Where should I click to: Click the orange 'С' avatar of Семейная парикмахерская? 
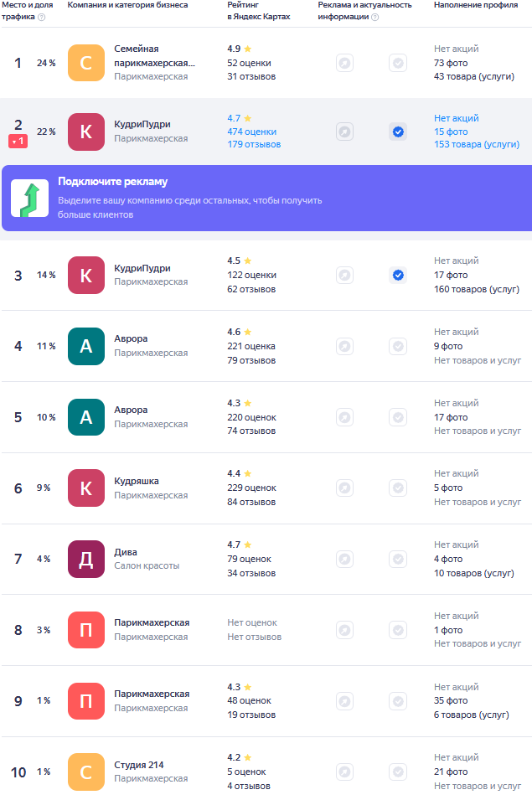click(x=86, y=63)
